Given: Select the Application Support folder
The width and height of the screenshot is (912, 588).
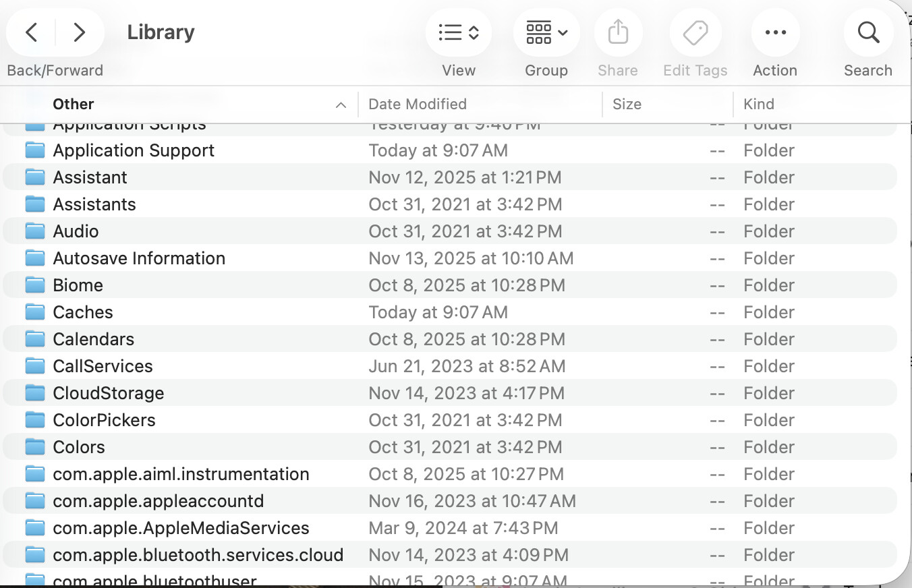Looking at the screenshot, I should click(x=134, y=150).
